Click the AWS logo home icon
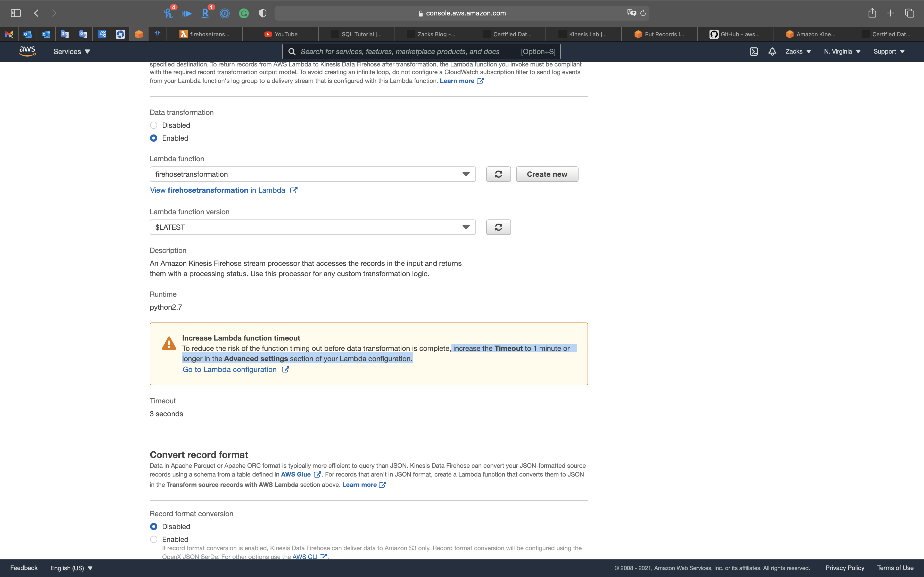This screenshot has width=924, height=577. 27,51
